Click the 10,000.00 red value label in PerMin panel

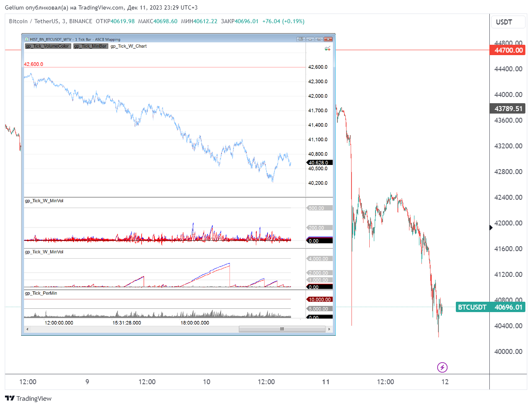[x=320, y=299]
